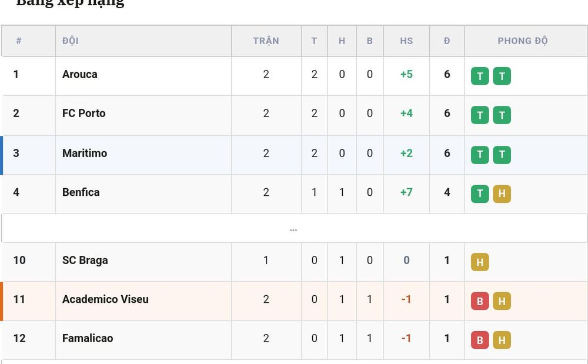Click Famalicao's red B form badge
This screenshot has height=364, width=588.
(480, 340)
